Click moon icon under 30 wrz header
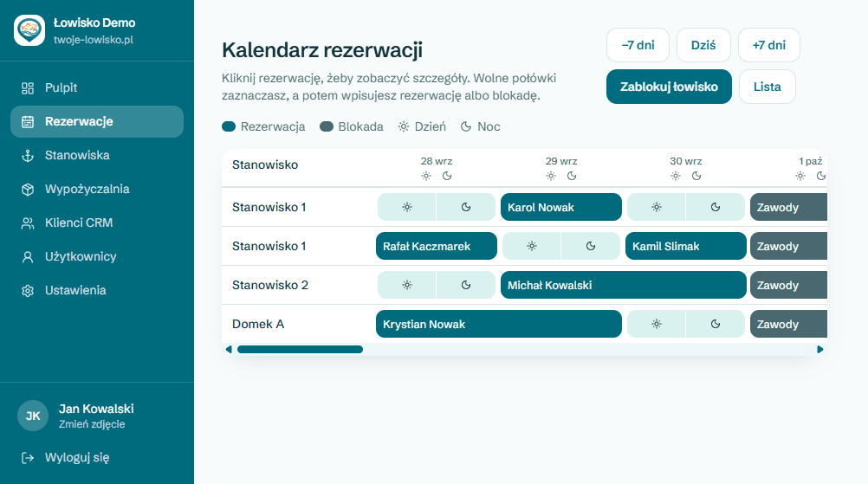 (696, 176)
